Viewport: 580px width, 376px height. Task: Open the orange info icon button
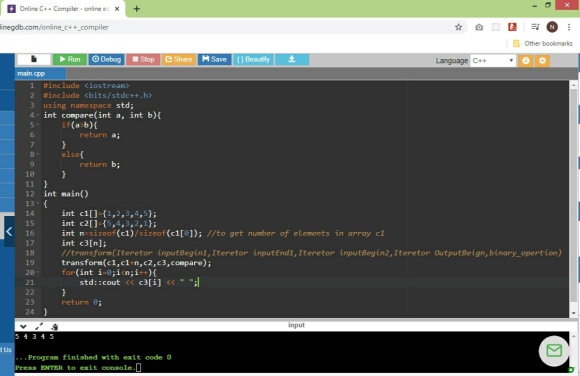click(x=526, y=60)
